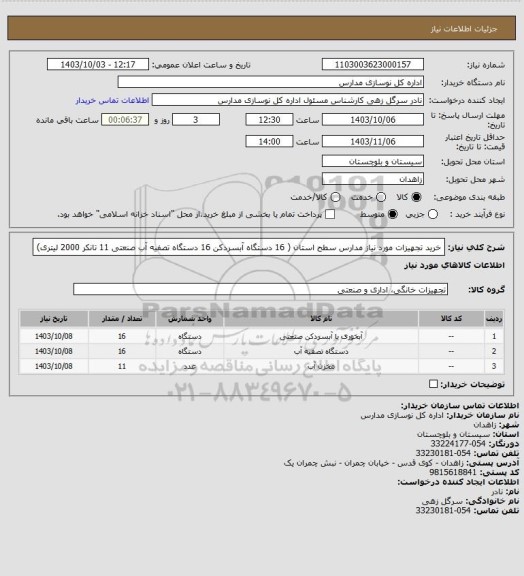Image resolution: width=524 pixels, height=576 pixels.
Task: Click the جزئیات اطلاعات نیاز header title
Action: (x=464, y=29)
